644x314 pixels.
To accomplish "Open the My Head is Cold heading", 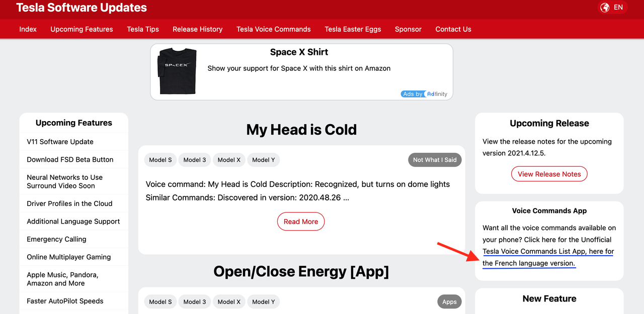I will click(x=301, y=130).
